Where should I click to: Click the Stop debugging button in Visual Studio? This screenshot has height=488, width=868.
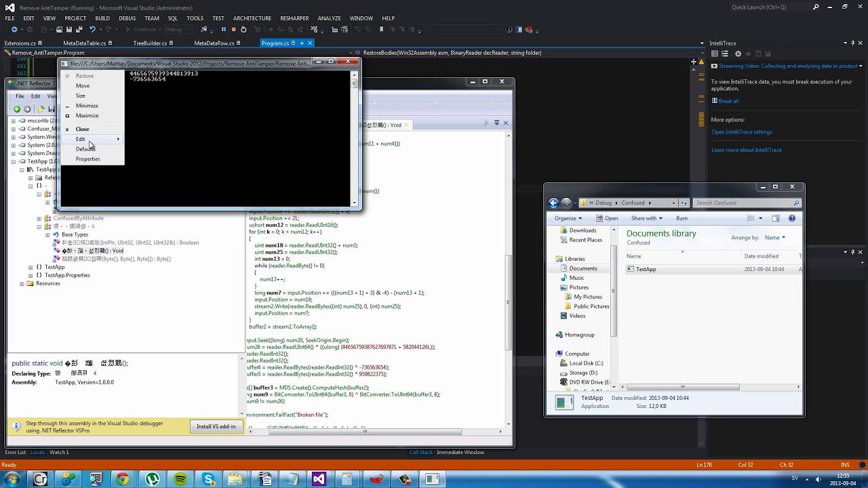234,29
